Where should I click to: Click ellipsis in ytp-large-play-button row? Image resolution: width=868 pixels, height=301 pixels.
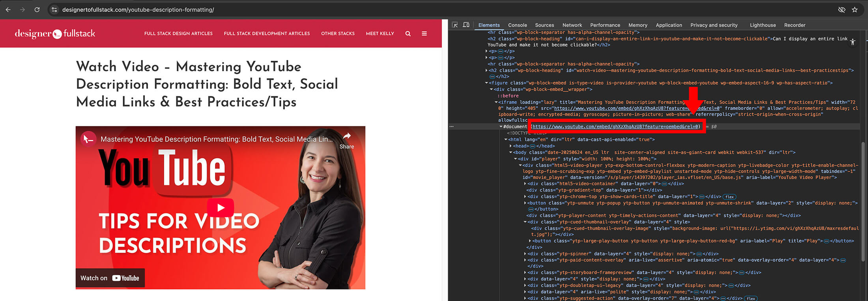pos(827,241)
